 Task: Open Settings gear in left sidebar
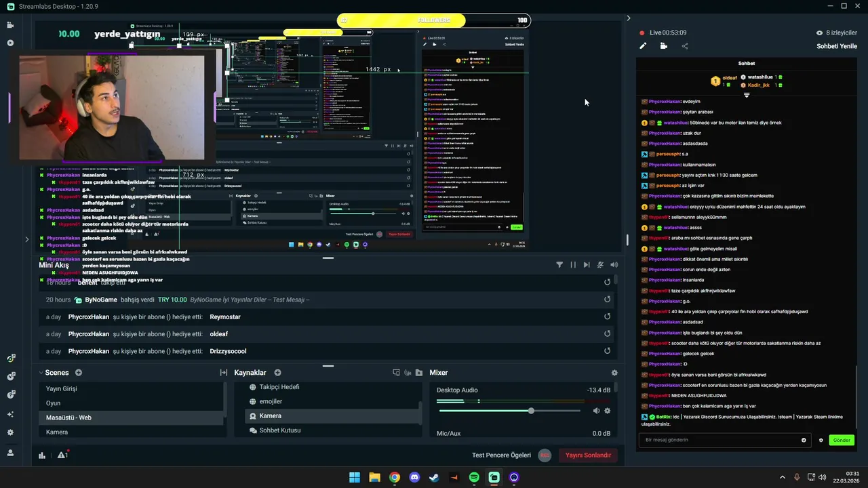point(10,432)
